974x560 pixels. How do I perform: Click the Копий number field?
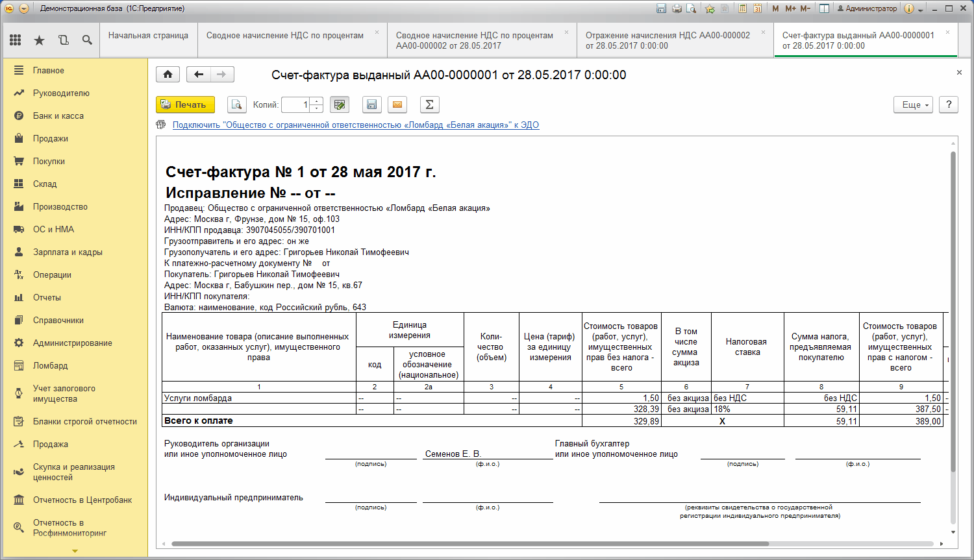295,104
